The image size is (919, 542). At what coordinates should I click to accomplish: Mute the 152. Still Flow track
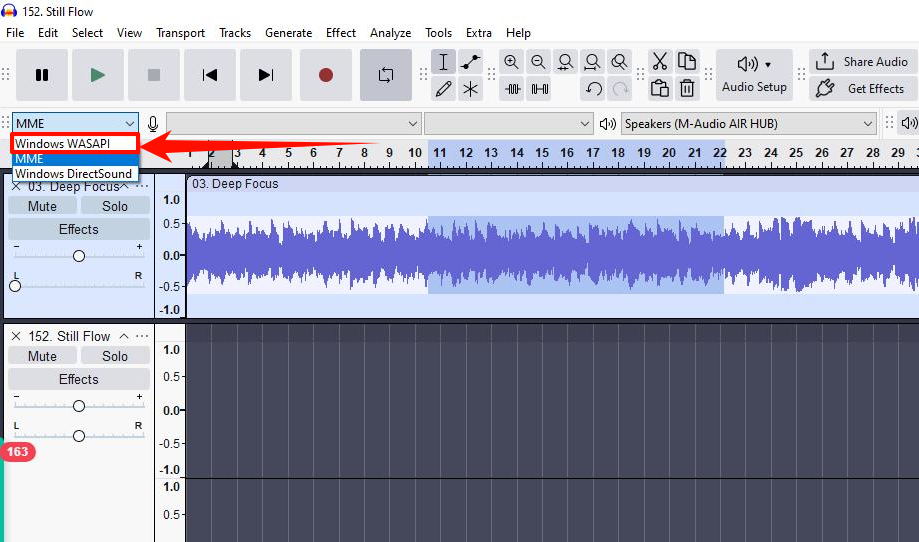pyautogui.click(x=42, y=356)
